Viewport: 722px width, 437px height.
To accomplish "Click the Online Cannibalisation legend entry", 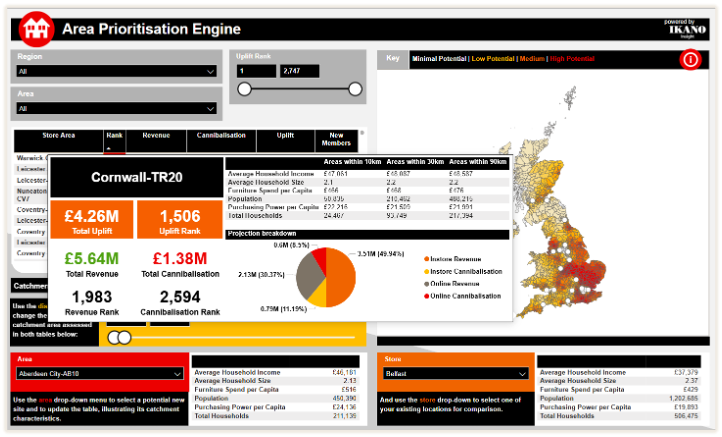I will click(x=462, y=296).
